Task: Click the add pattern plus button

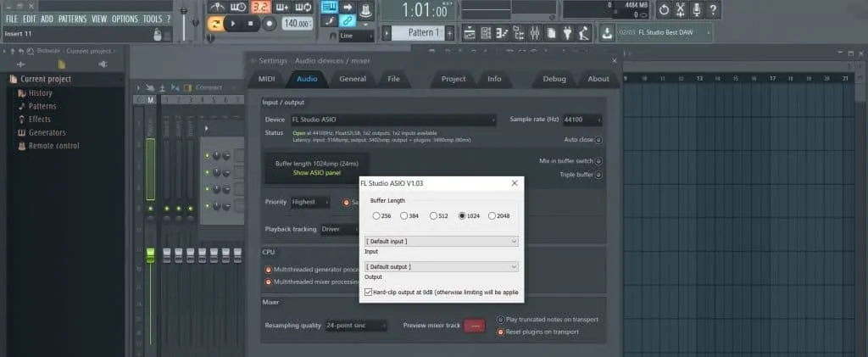Action: [x=449, y=33]
